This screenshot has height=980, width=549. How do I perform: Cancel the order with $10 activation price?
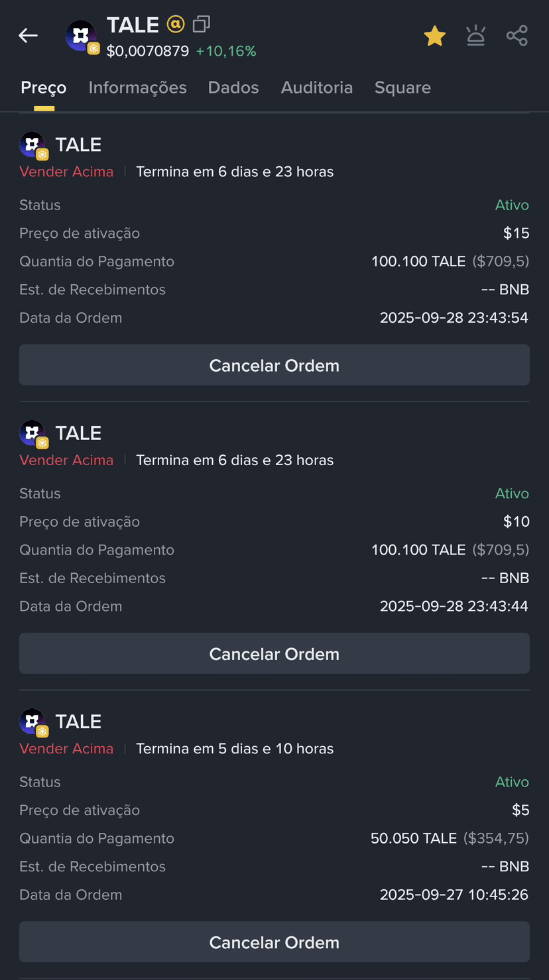click(x=274, y=654)
